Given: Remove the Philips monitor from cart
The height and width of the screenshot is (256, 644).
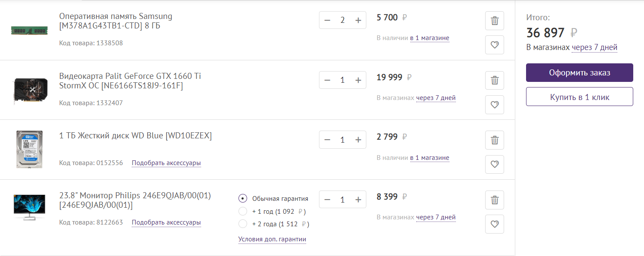Looking at the screenshot, I should tap(495, 200).
